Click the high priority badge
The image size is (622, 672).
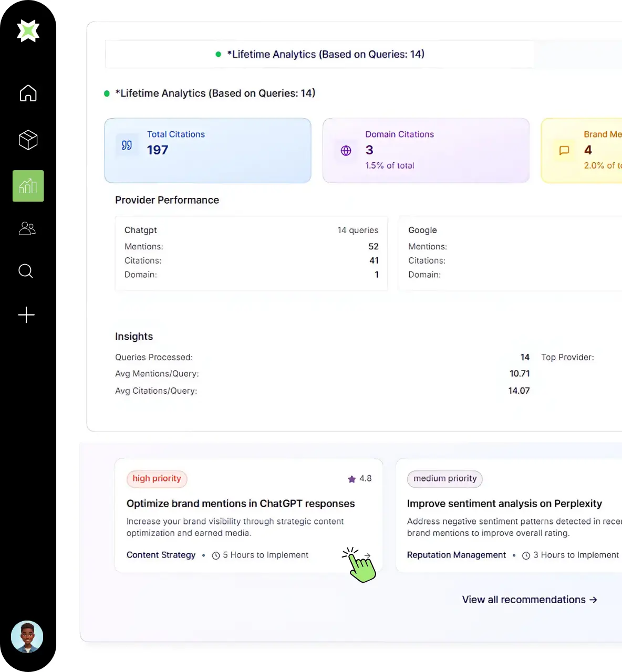click(x=157, y=478)
